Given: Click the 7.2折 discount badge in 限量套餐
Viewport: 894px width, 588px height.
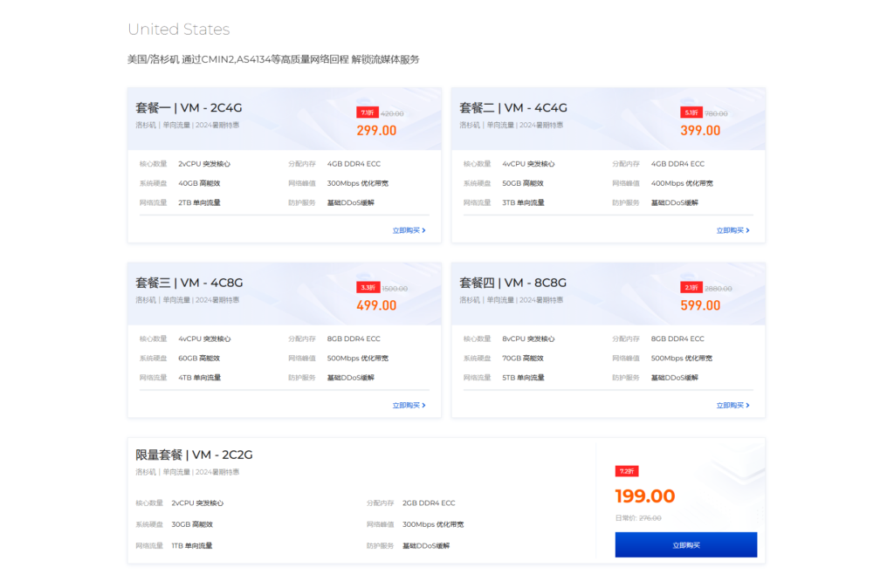Looking at the screenshot, I should [627, 471].
